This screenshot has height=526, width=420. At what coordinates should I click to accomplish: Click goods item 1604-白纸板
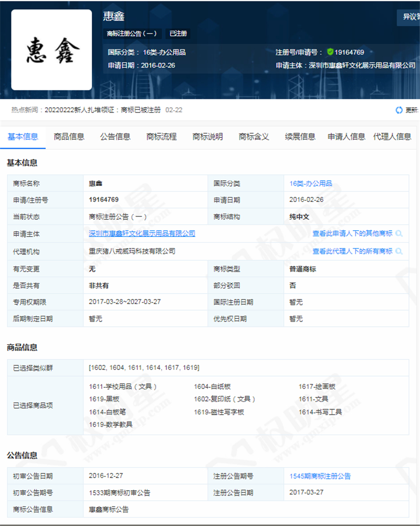pos(212,386)
